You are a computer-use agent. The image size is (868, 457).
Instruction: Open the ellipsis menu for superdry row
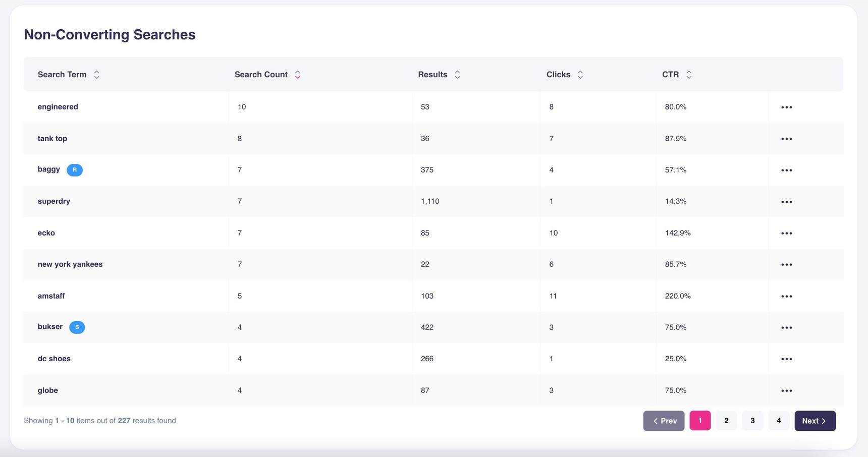[x=786, y=202]
